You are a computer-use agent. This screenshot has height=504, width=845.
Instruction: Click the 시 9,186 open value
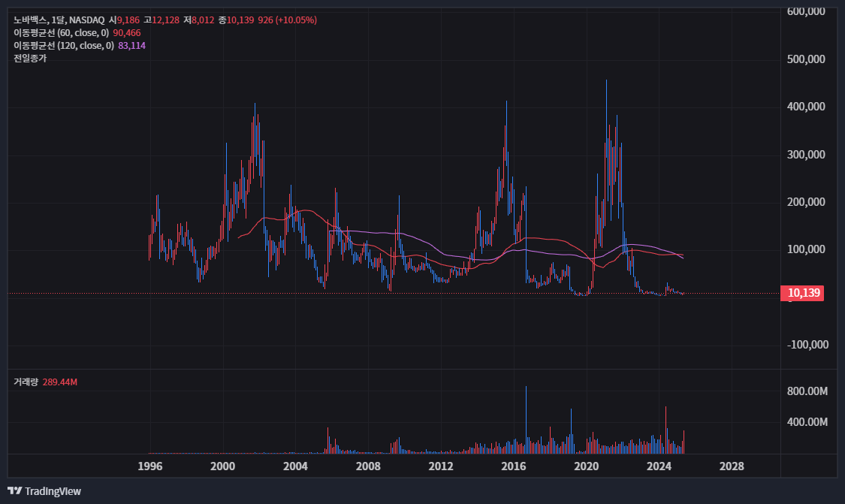click(124, 20)
